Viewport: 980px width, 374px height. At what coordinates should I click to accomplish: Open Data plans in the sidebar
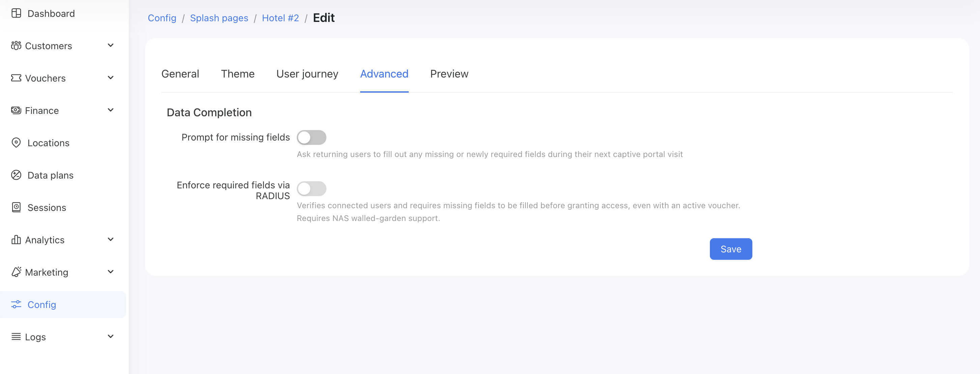coord(51,175)
